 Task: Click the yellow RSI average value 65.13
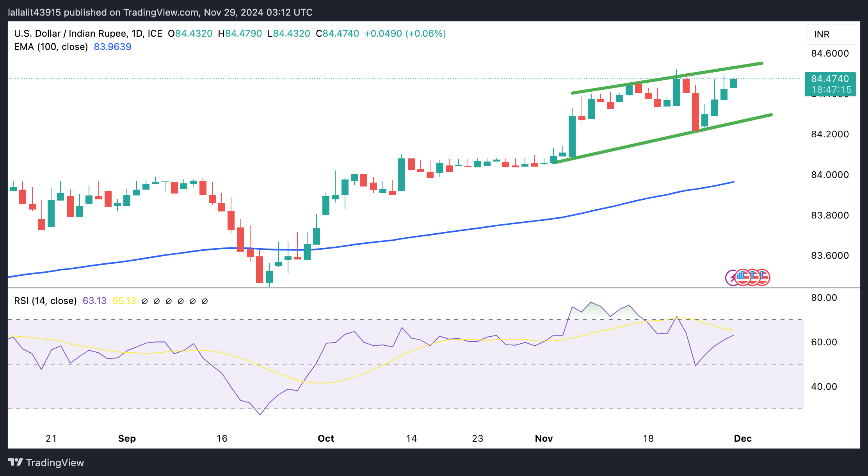click(124, 301)
